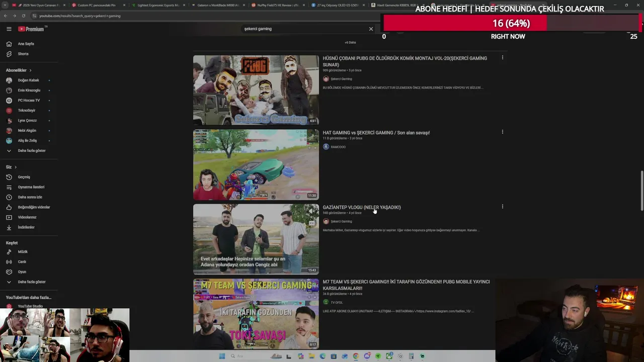Open the Calculator from the taskbar
Screen dimensions: 644x362
(x=411, y=356)
